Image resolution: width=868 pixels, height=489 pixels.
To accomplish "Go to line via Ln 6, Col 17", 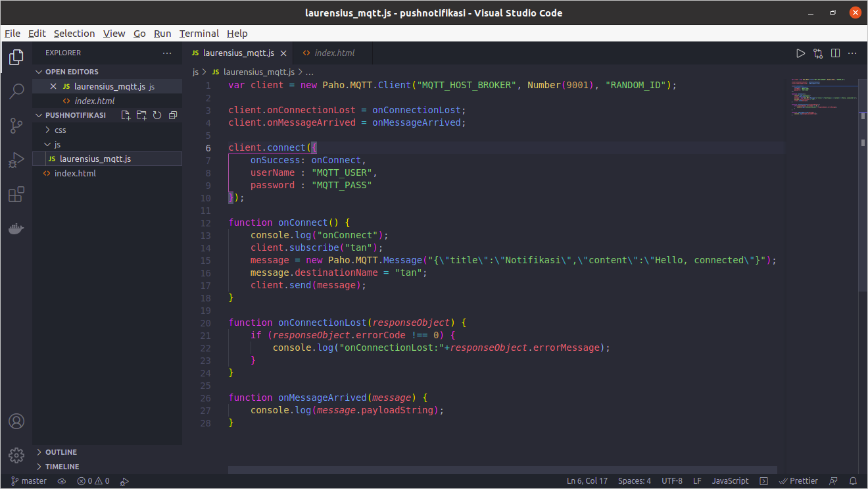I will click(587, 481).
